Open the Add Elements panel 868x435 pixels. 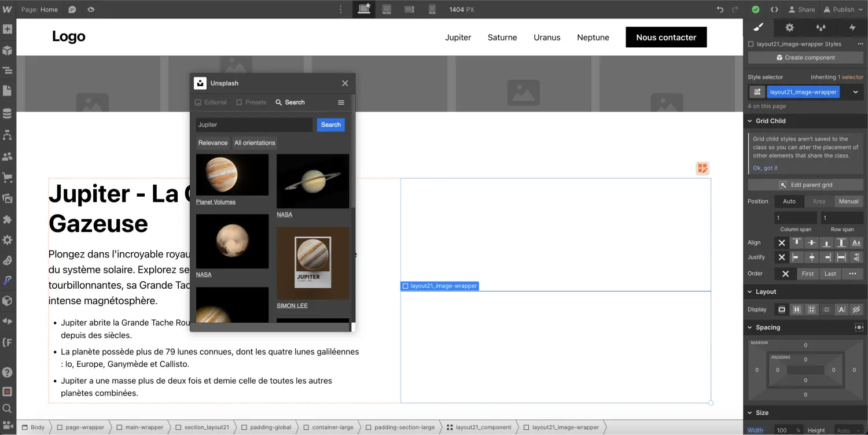8,30
